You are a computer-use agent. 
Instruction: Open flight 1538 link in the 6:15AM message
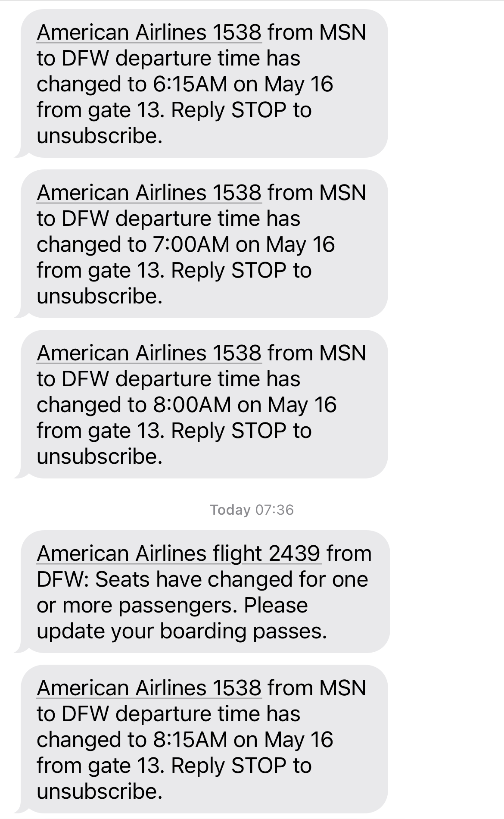pos(149,32)
